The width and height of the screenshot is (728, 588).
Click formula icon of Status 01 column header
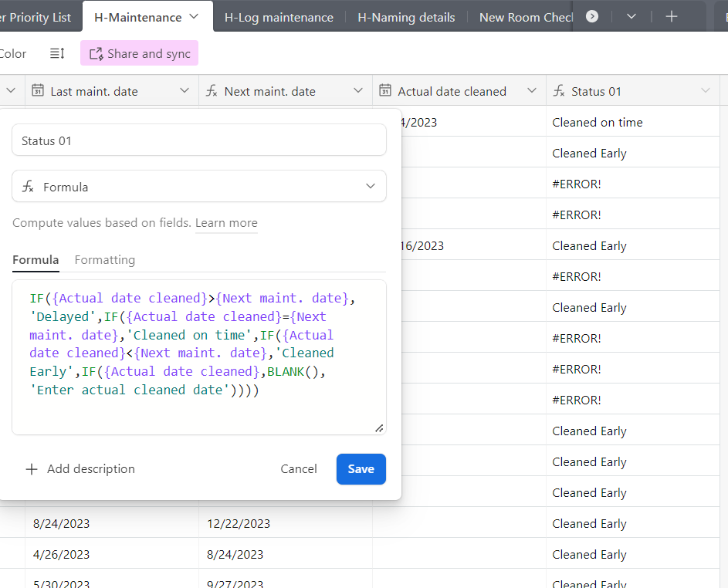[x=559, y=90]
